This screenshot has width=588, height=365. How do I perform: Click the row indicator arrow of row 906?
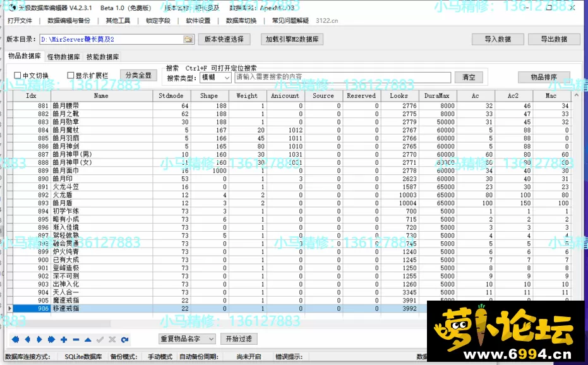(x=9, y=309)
